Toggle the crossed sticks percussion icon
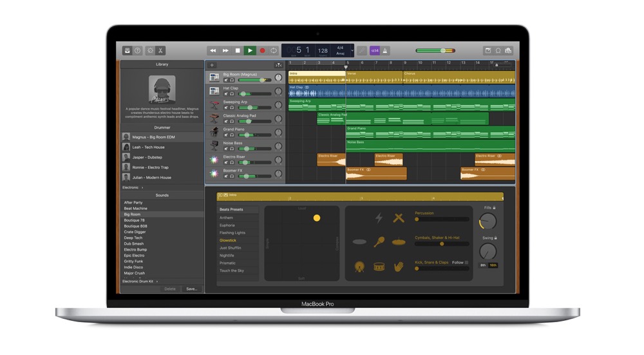644x355 pixels. (399, 217)
